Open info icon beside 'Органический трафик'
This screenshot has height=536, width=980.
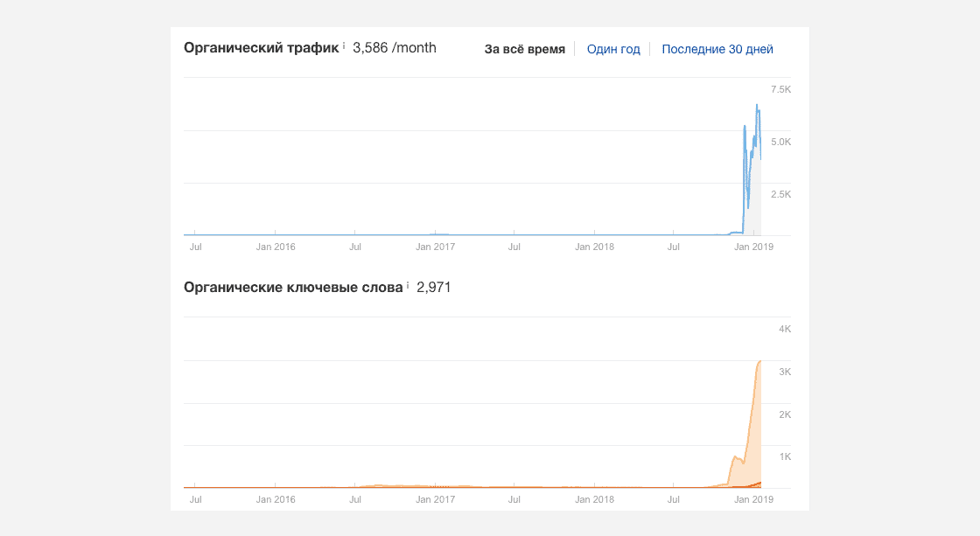tap(344, 45)
